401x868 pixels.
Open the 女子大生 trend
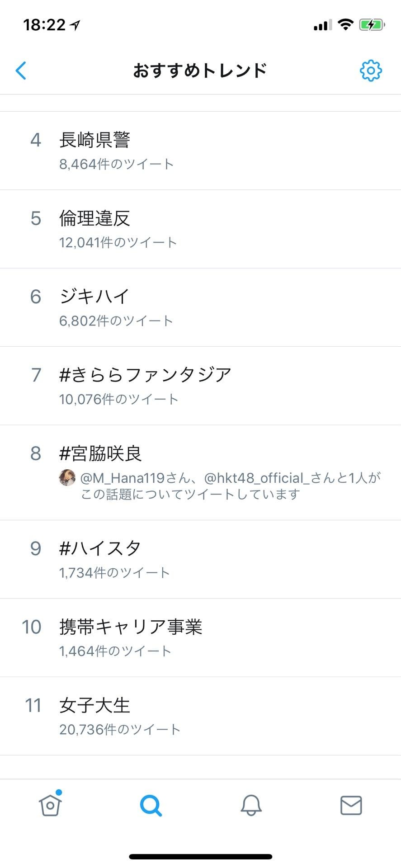pos(95,705)
